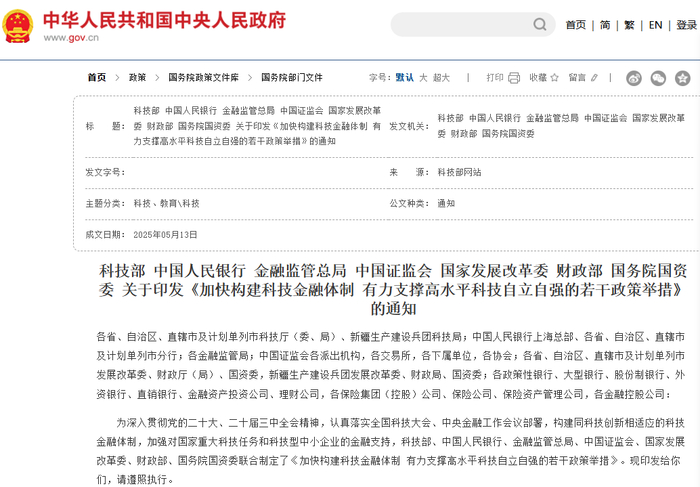The width and height of the screenshot is (700, 487).
Task: Share to QZone via star circle icon
Action: pyautogui.click(x=683, y=78)
